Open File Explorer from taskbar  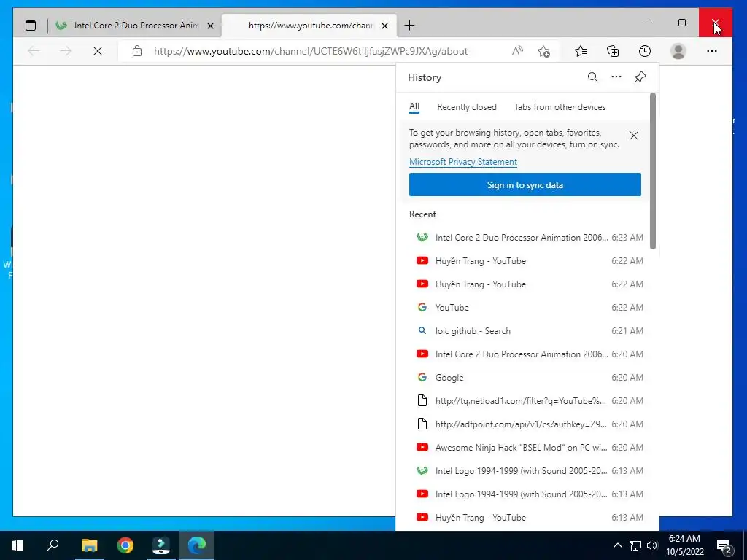[89, 545]
